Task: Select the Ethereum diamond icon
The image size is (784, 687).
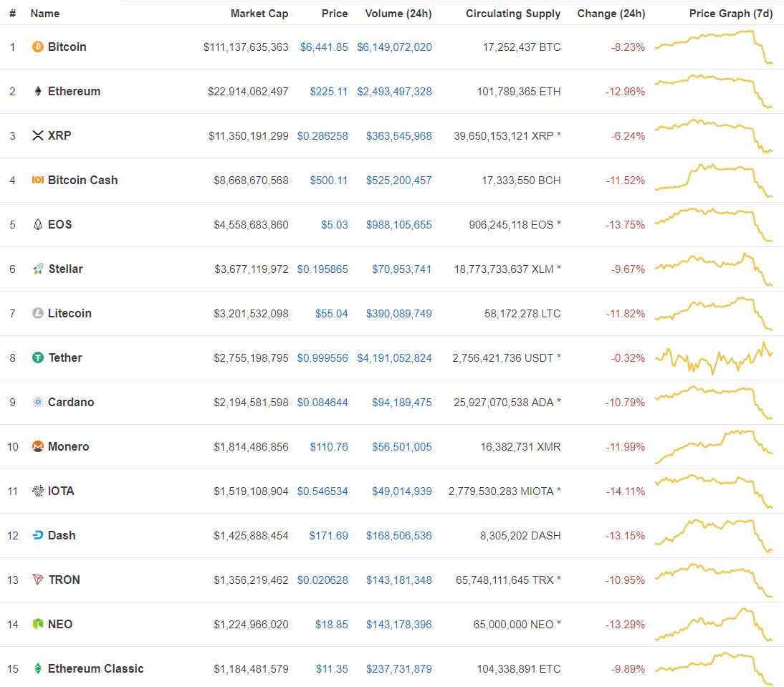Action: 37,91
